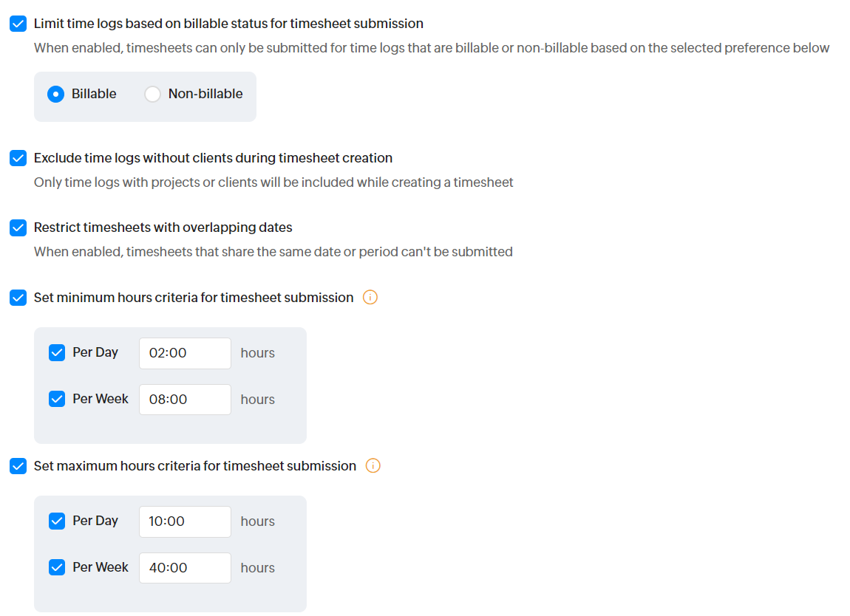Screen dimensions: 850x616
Task: Uncheck Per Day under minimum hours criteria
Action: 57,353
